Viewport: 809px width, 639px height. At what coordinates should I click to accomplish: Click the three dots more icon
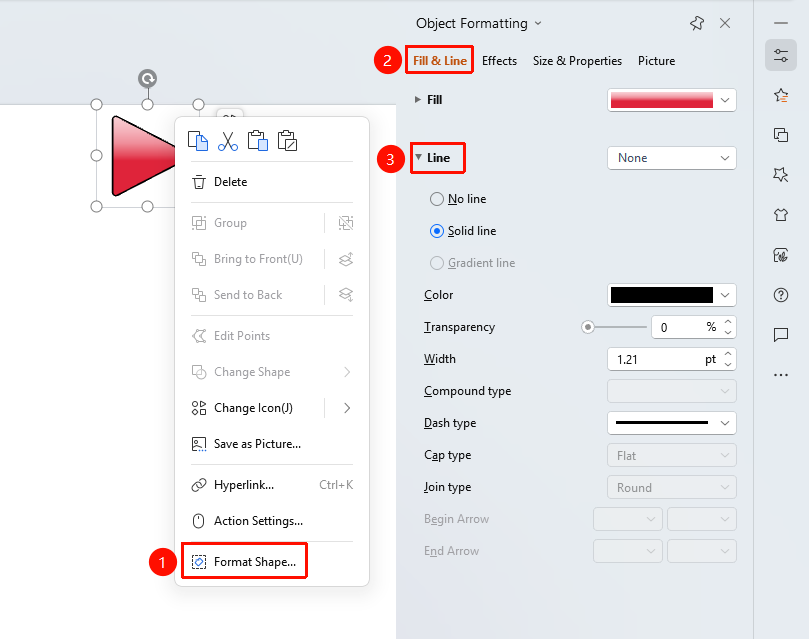point(781,375)
